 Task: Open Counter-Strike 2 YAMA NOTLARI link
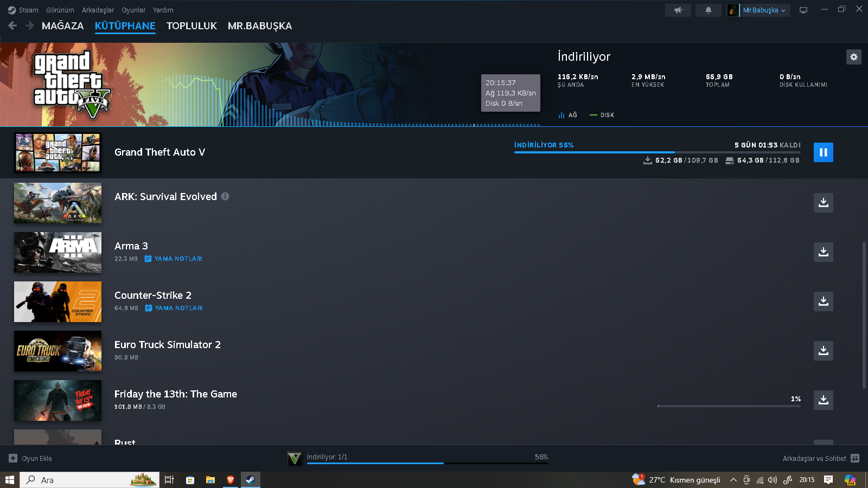click(x=174, y=308)
